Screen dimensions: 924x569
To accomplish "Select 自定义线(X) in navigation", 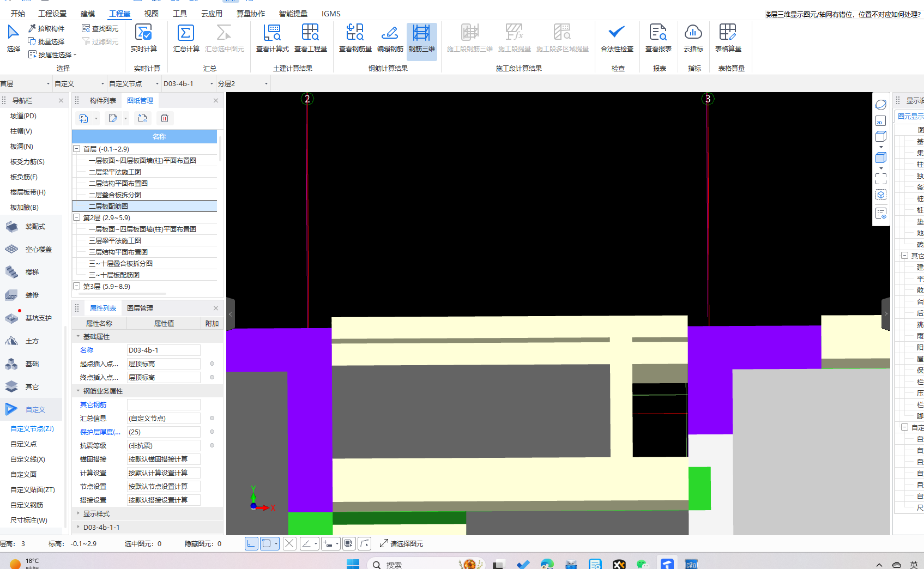I will tap(28, 459).
